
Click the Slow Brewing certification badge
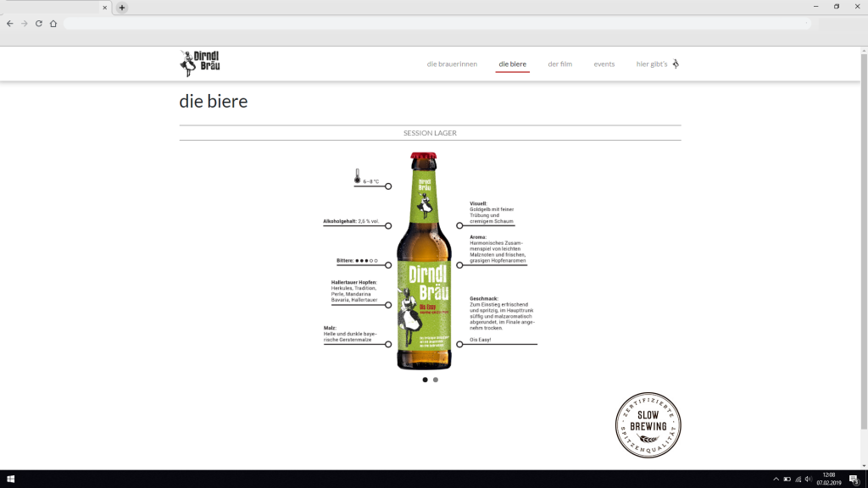[648, 425]
